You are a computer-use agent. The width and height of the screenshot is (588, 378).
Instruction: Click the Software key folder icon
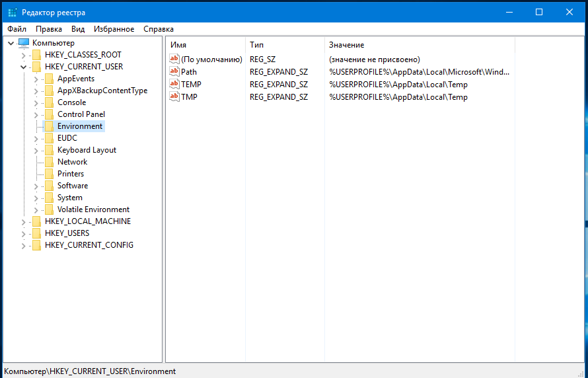coord(49,186)
